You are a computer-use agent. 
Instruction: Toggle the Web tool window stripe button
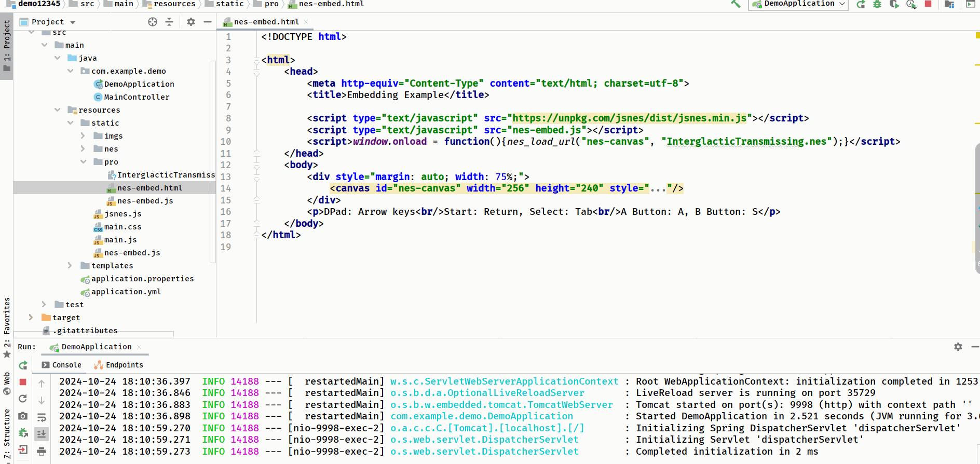tap(7, 384)
